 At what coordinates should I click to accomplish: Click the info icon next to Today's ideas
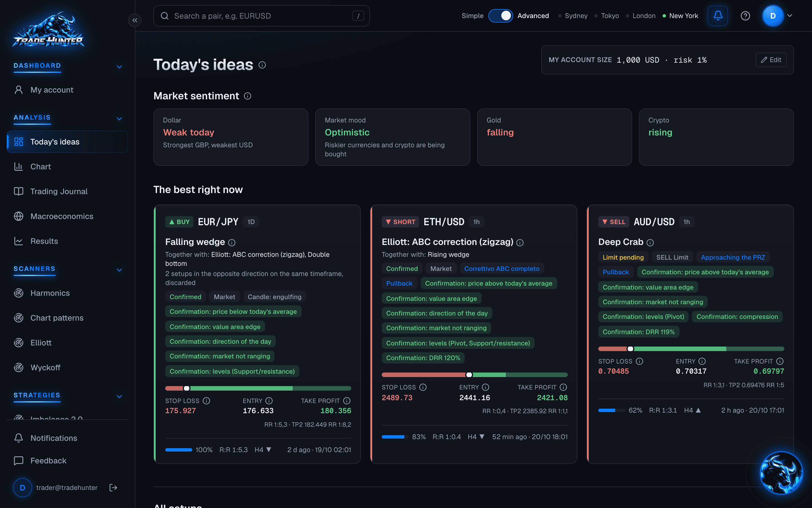(x=262, y=65)
